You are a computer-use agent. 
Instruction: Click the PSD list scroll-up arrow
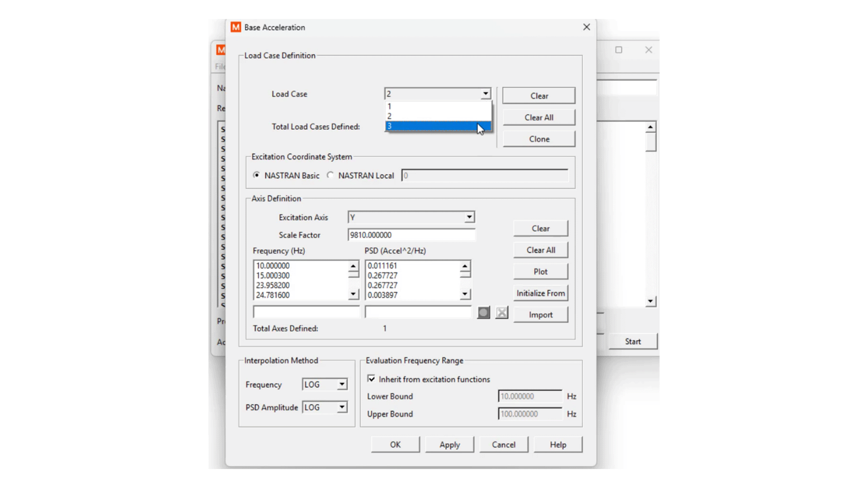pos(465,267)
